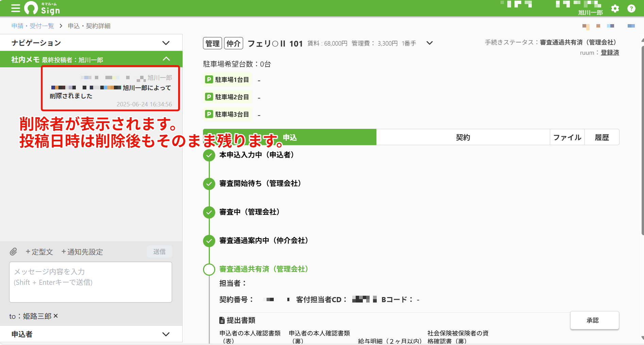The height and width of the screenshot is (345, 644).
Task: Click the 駐車場3台目 parking icon
Action: [209, 114]
